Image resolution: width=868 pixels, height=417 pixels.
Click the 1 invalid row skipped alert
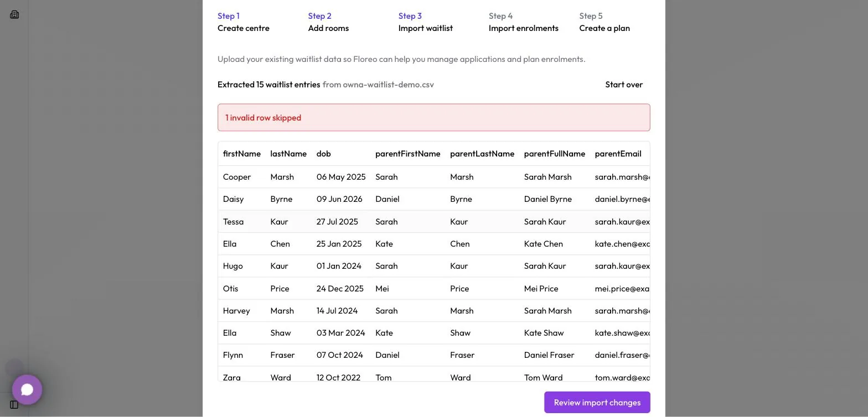434,117
